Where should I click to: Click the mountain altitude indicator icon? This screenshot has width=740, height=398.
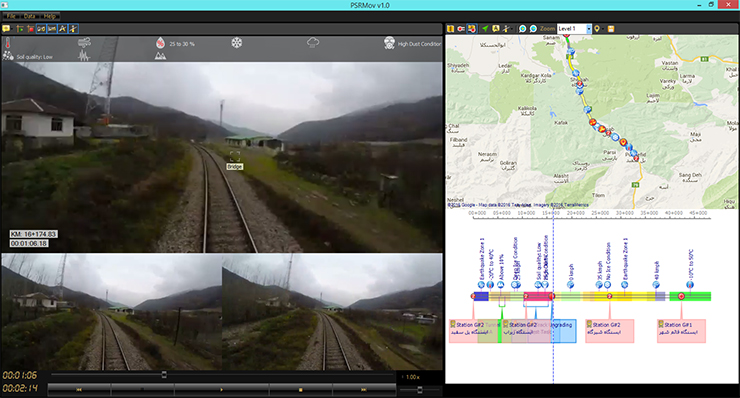(160, 56)
